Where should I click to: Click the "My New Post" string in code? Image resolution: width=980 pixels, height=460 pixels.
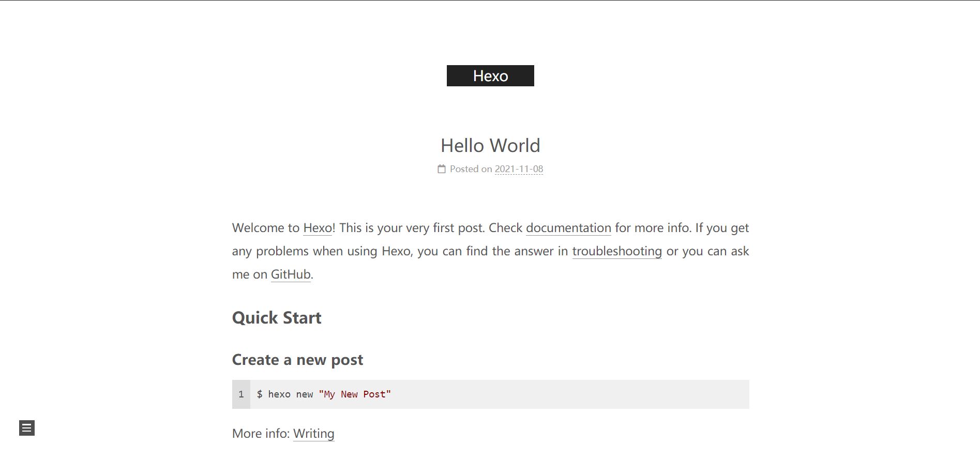point(355,394)
